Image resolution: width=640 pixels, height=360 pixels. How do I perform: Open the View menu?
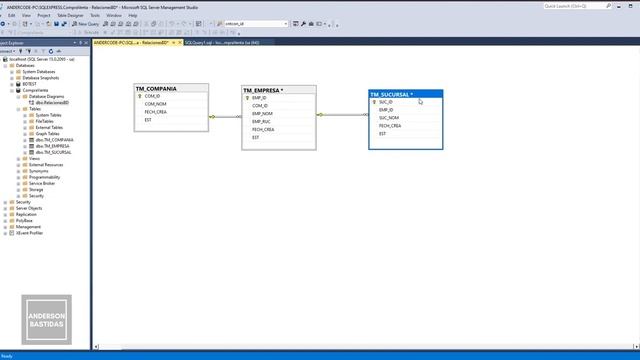point(26,16)
